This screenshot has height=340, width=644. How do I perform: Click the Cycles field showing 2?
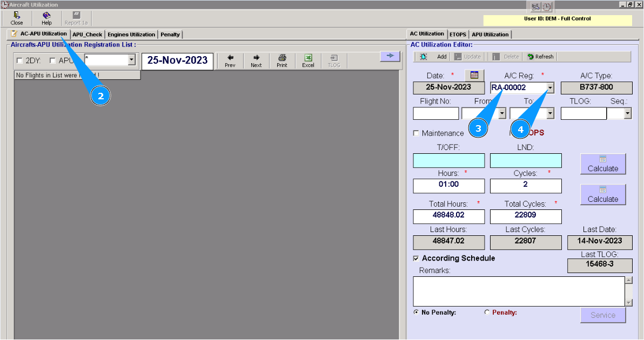pos(526,186)
